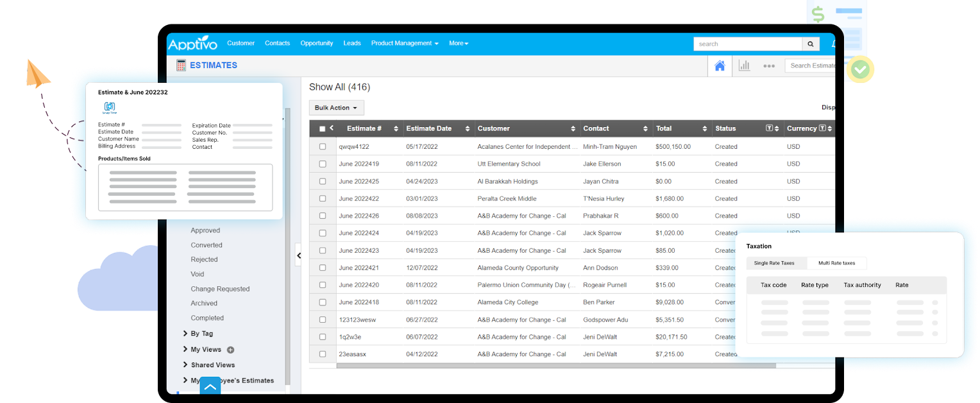980x403 pixels.
Task: Click the plus icon beside My Views
Action: tap(231, 350)
